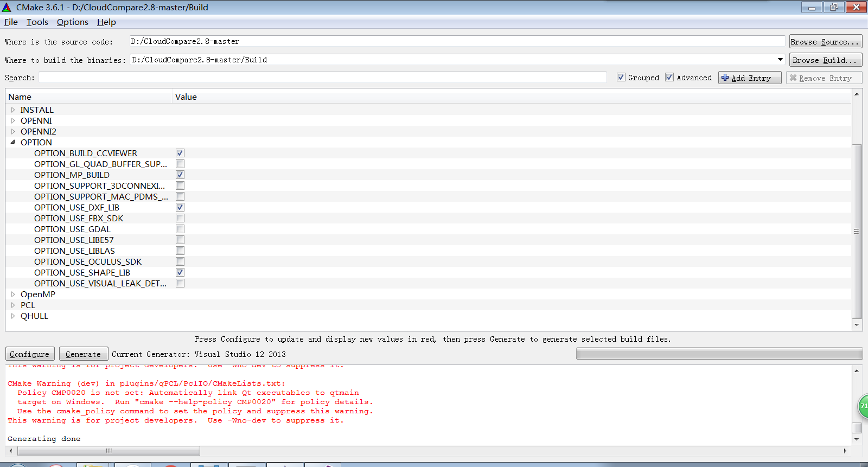
Task: Click the Search input field
Action: [323, 78]
